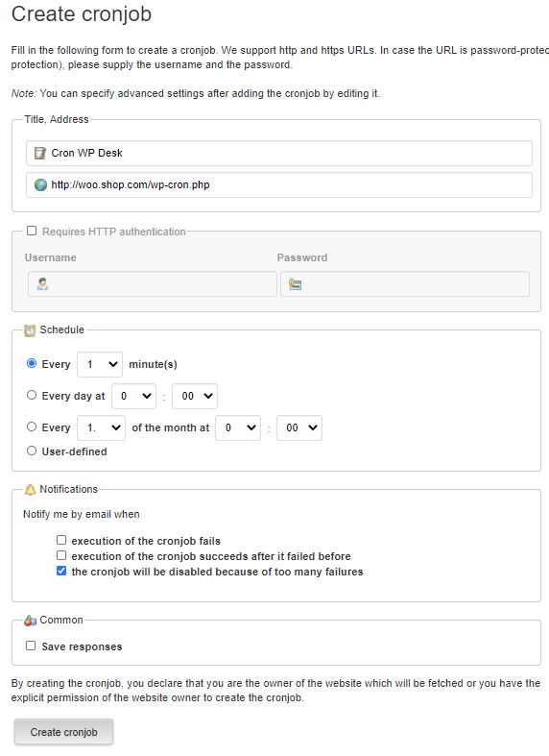Enable the Save responses checkbox
Screen dimensions: 549x756
coord(31,646)
